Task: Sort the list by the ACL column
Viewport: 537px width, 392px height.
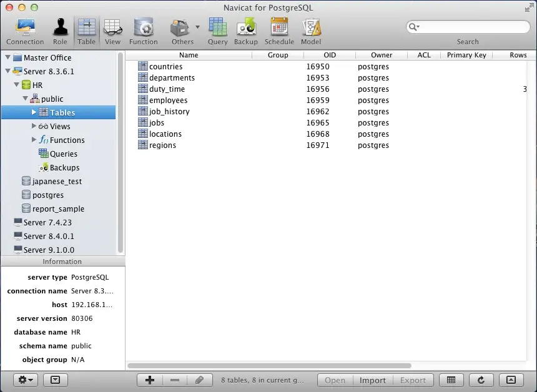Action: [x=424, y=55]
